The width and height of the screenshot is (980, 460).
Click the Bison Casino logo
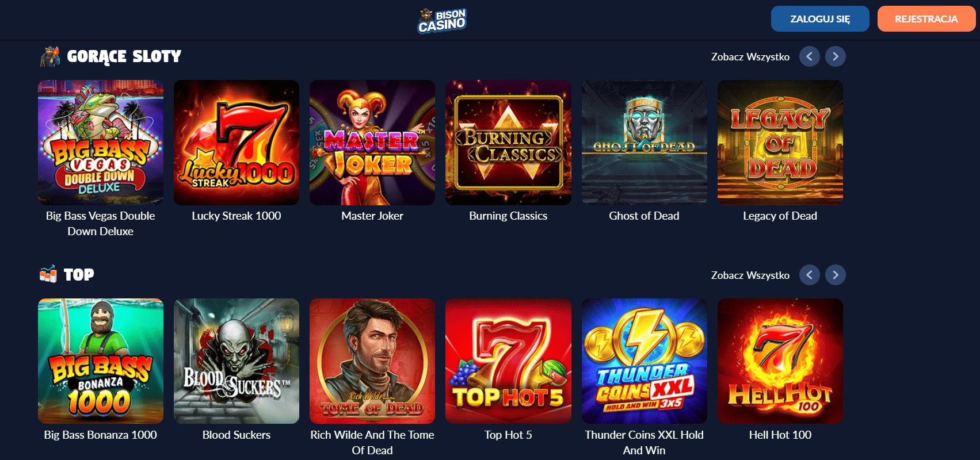442,21
